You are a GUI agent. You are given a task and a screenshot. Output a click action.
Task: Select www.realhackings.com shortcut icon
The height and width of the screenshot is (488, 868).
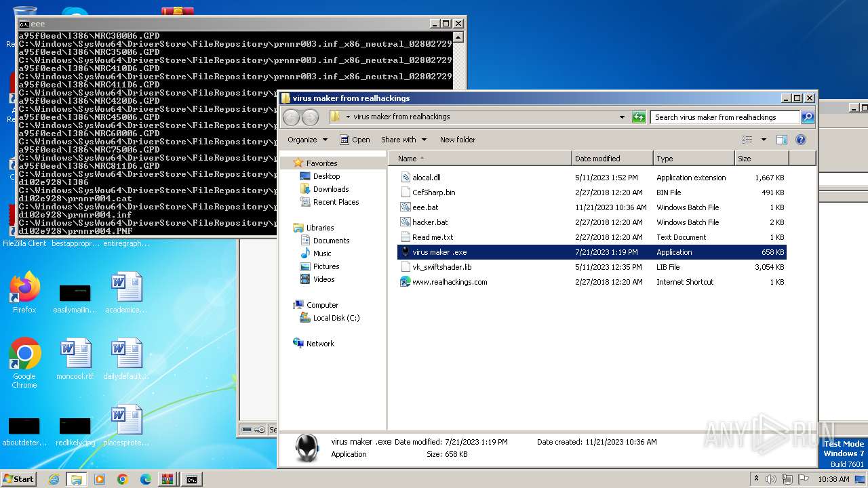click(406, 282)
